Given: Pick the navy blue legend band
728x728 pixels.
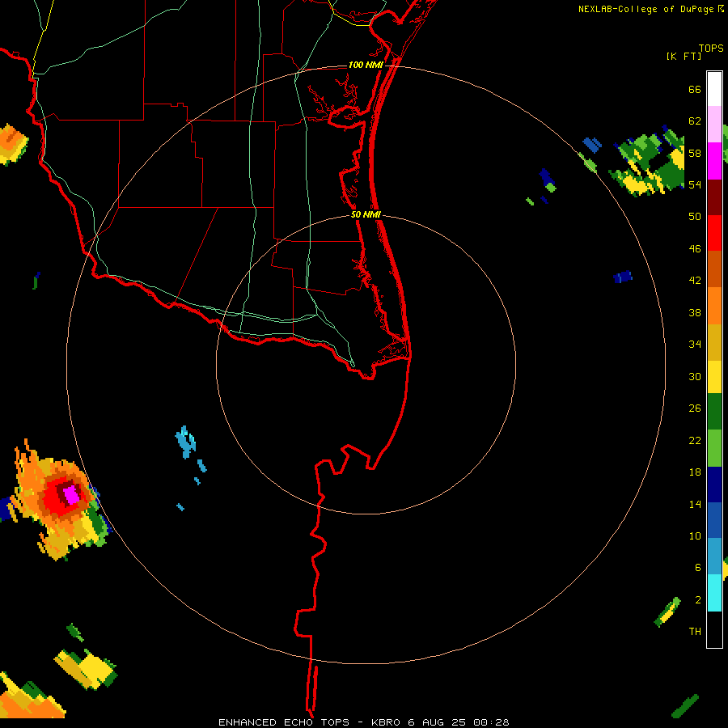Looking at the screenshot, I should click(x=714, y=485).
